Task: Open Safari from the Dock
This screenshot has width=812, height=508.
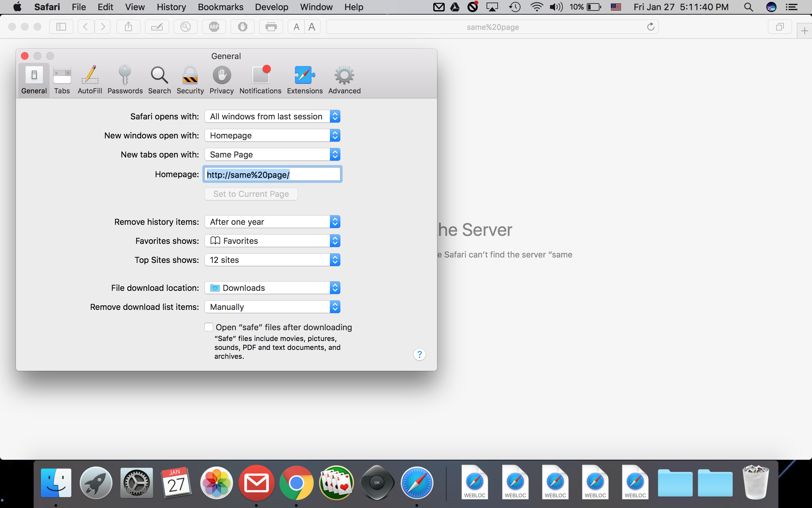Action: point(417,483)
